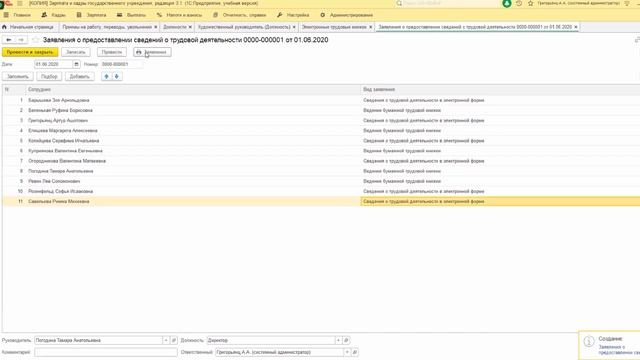640x360 pixels.
Task: Open the Администрирование section
Action: (347, 15)
